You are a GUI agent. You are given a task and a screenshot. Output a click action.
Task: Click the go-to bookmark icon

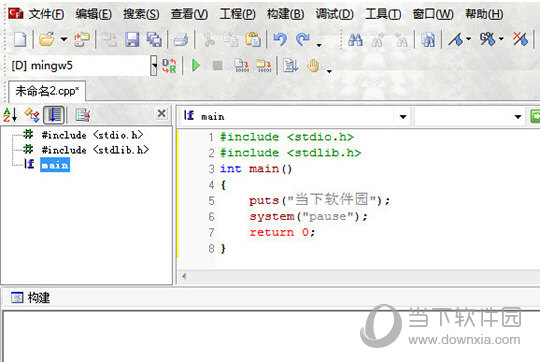click(x=488, y=39)
